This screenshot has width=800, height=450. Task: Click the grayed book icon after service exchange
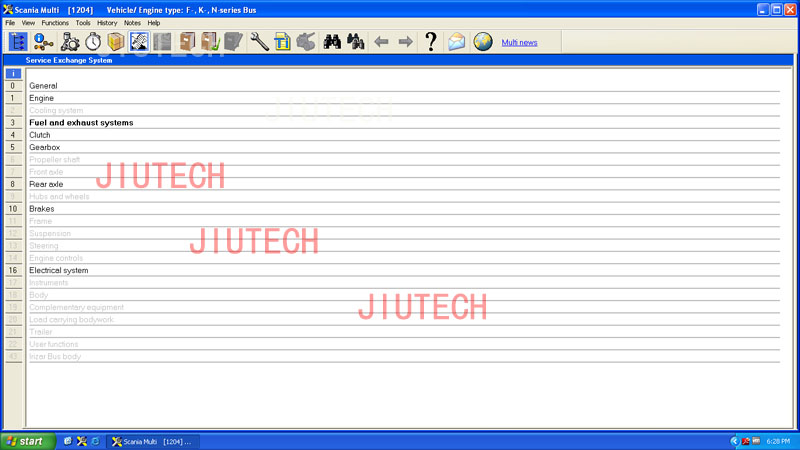pos(162,42)
